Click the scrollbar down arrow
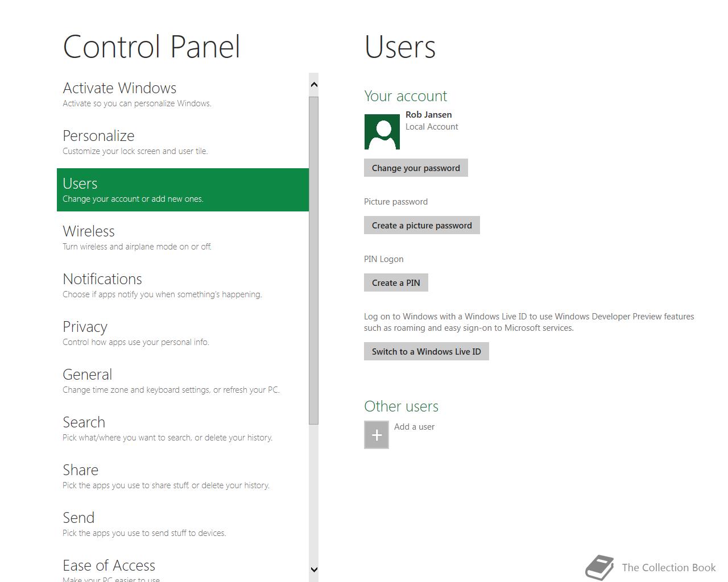 314,569
